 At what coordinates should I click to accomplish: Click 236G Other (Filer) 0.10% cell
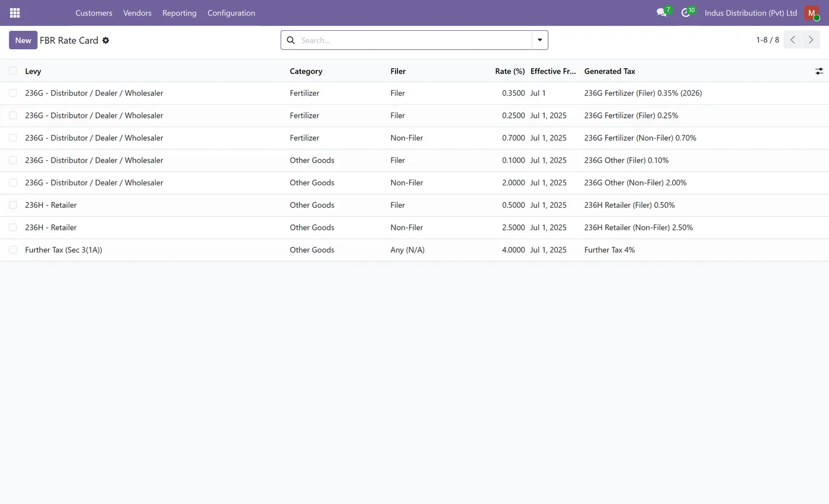point(626,160)
